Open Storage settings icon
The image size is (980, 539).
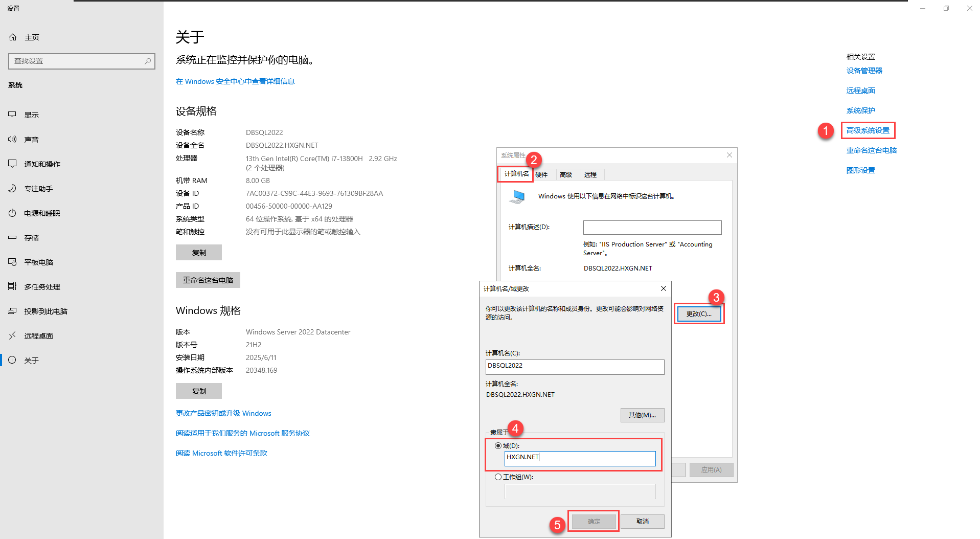click(x=12, y=237)
